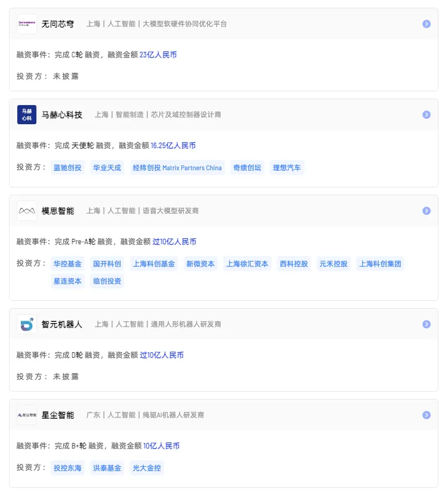Screen dimensions: 448x498
Task: Open company name 马赫心科技
Action: coord(62,115)
